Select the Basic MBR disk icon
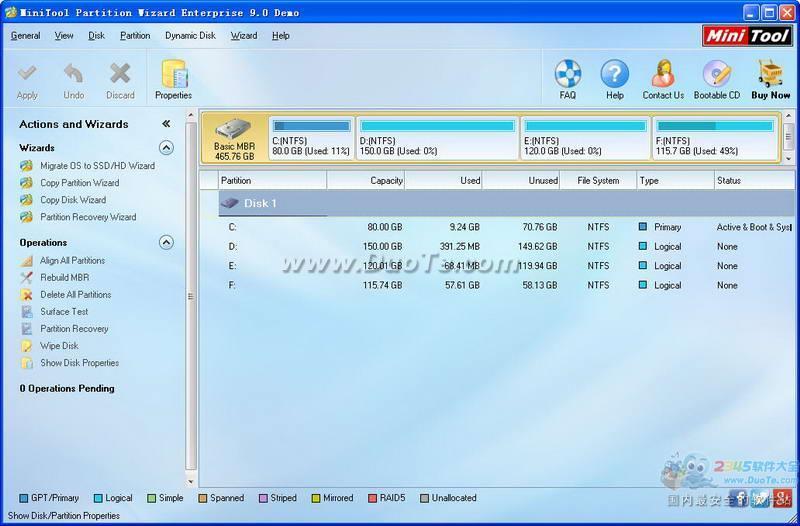Viewport: 800px width, 526px height. 234,130
